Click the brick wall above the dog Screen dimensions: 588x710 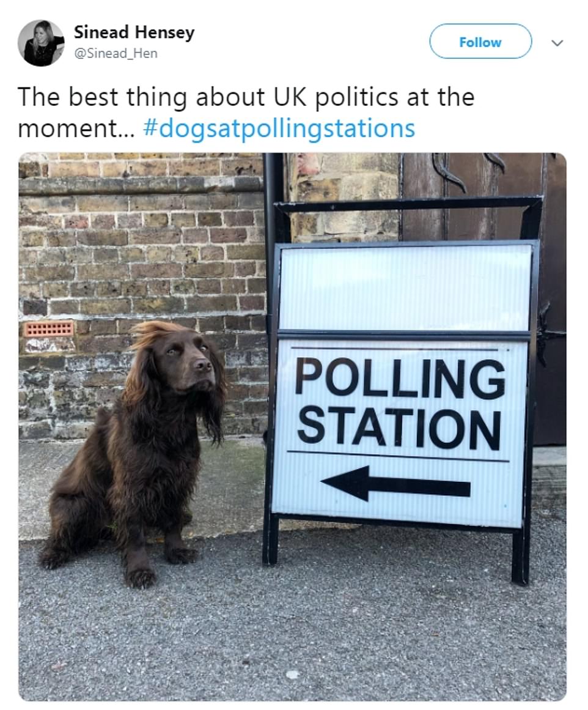tap(141, 235)
